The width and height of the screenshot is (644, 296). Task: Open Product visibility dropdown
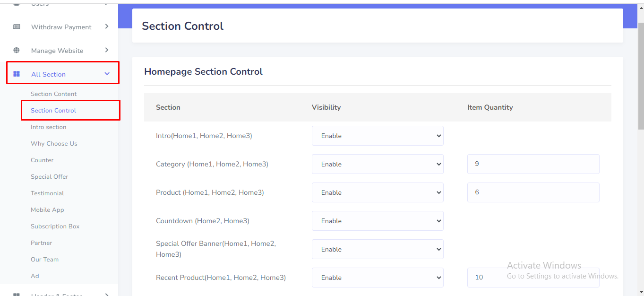point(377,192)
